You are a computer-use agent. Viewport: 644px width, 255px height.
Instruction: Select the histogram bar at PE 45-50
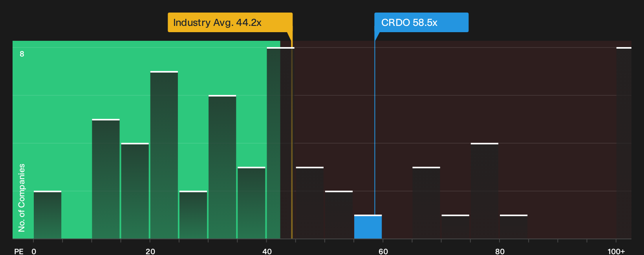click(310, 203)
